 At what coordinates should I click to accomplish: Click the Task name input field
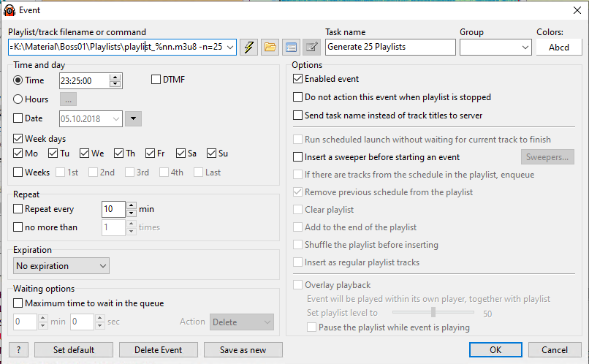coord(390,48)
